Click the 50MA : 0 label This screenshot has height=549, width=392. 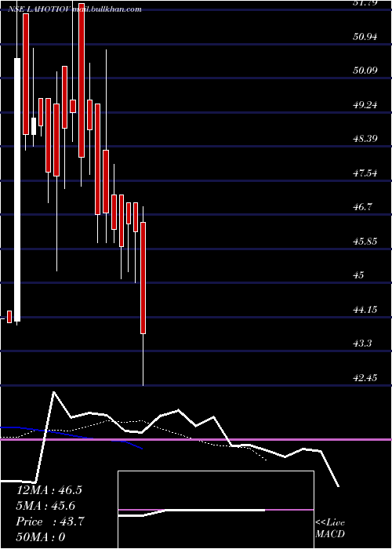(41, 537)
